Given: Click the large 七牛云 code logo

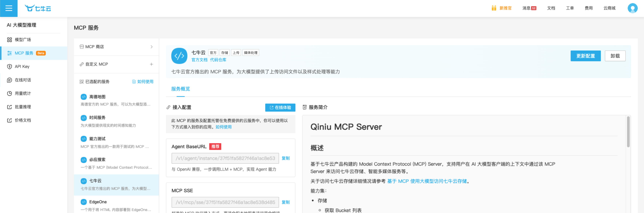Looking at the screenshot, I should [179, 56].
